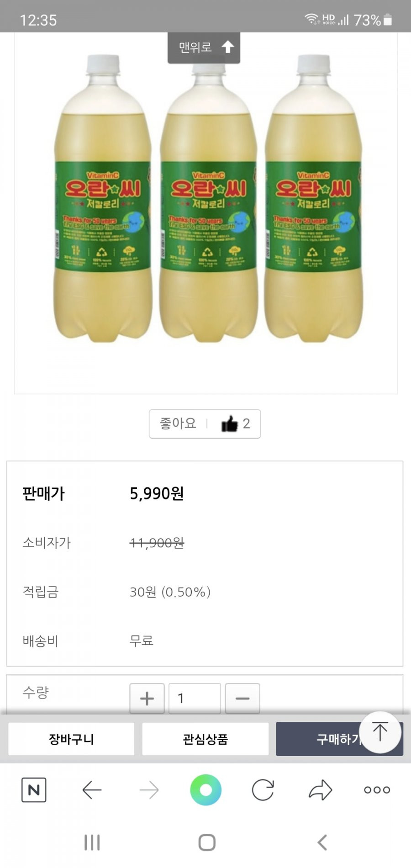
Task: Click the round scroll-to-top arrow icon
Action: click(380, 732)
